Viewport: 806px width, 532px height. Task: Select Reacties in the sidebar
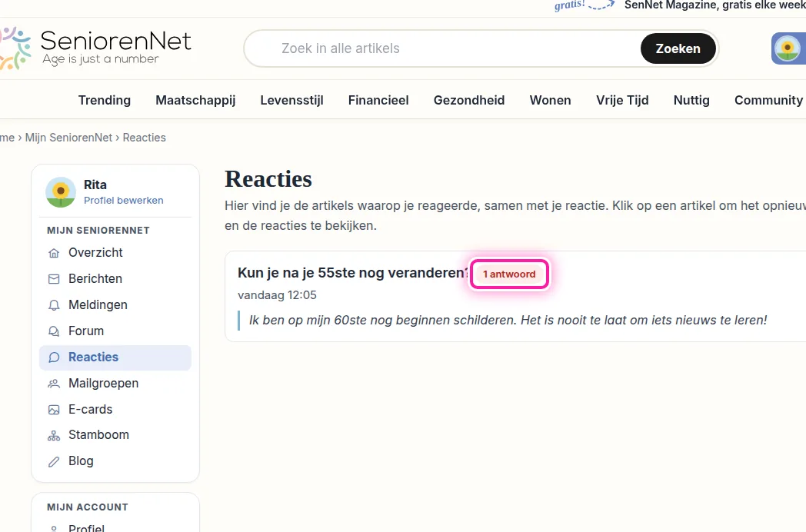pos(115,357)
